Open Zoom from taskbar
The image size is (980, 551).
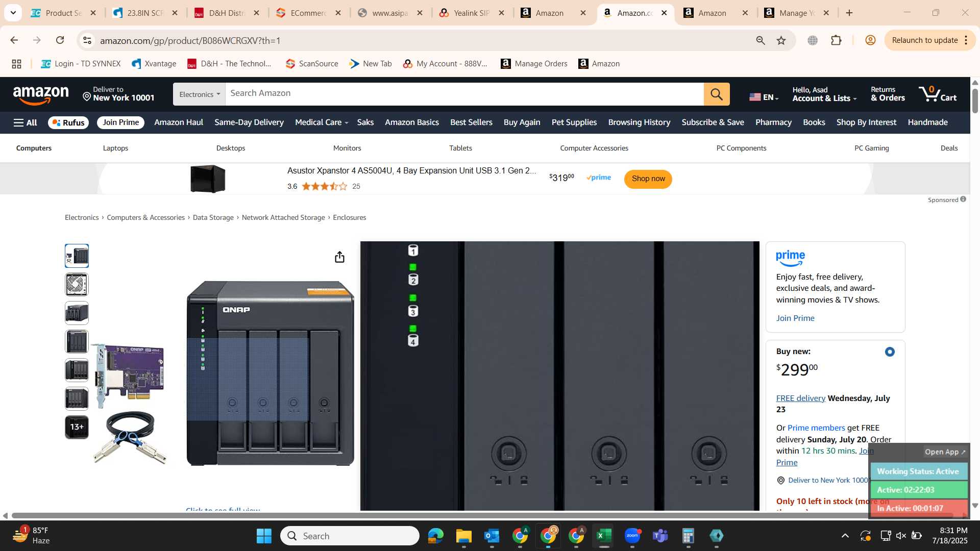[x=632, y=536]
